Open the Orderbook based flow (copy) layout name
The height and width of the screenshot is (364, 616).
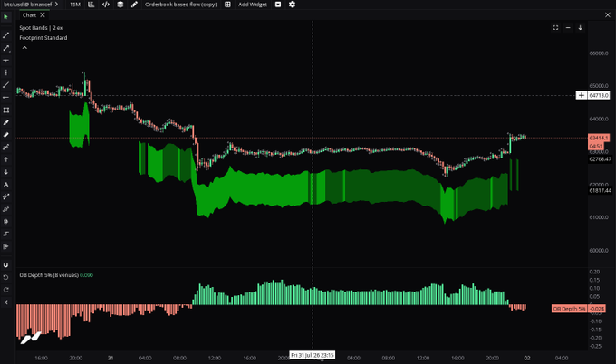(x=180, y=5)
